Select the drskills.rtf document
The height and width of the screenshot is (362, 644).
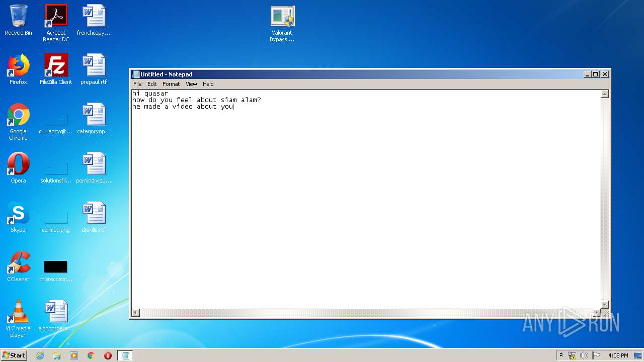coord(94,217)
